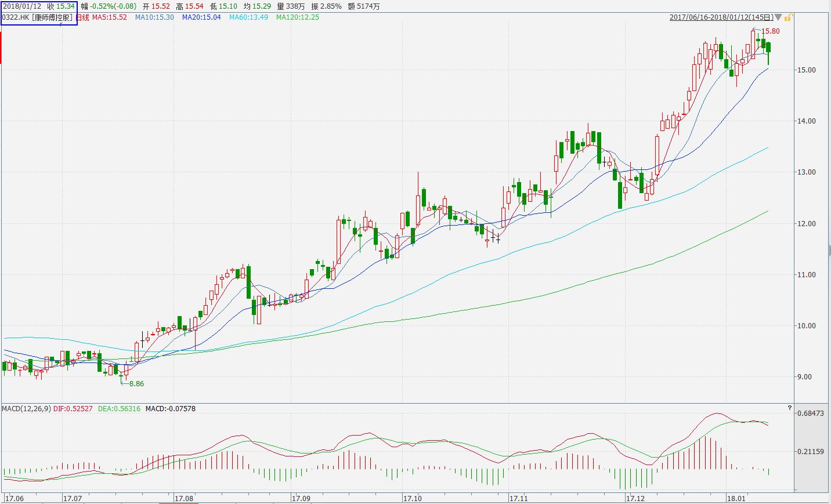
Task: Click the MACD panel question mark help icon
Action: 789,408
